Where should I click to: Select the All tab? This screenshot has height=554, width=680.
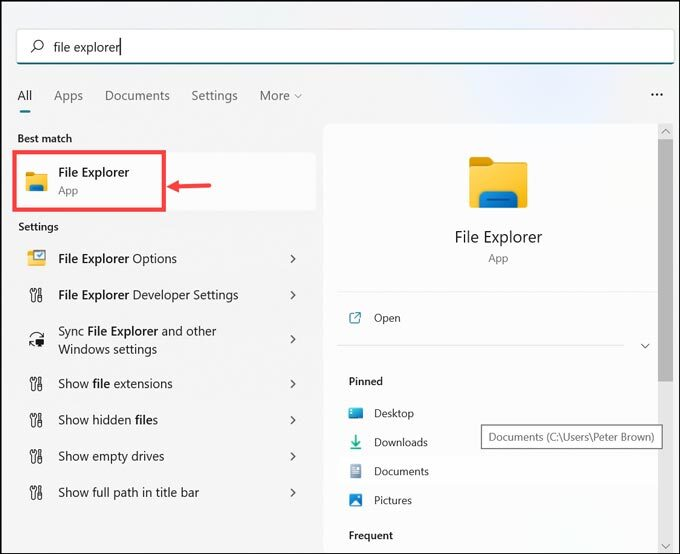click(x=25, y=95)
